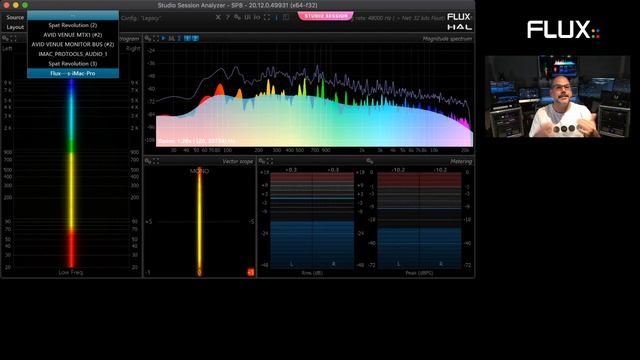640x360 pixels.
Task: Click the MONO label in vector scope
Action: click(x=200, y=171)
